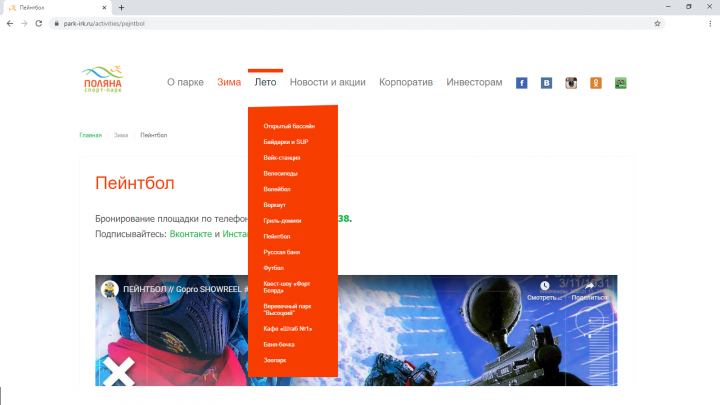Open the VKontakte social icon
Viewport: 720px width, 405px height.
pyautogui.click(x=546, y=83)
